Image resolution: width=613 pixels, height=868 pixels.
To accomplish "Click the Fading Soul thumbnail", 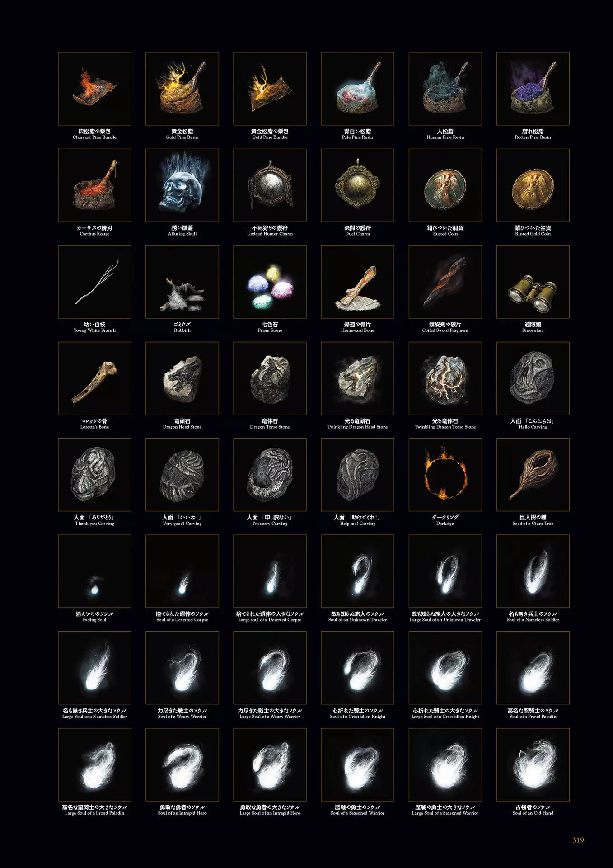I will pos(94,571).
